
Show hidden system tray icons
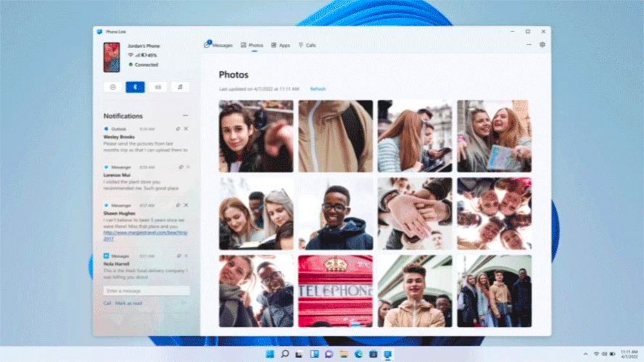coord(585,354)
